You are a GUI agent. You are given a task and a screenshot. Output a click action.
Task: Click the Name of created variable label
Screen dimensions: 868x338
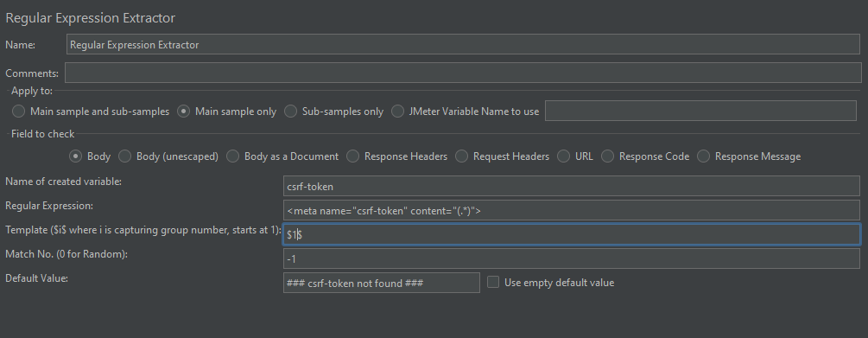[x=63, y=182]
